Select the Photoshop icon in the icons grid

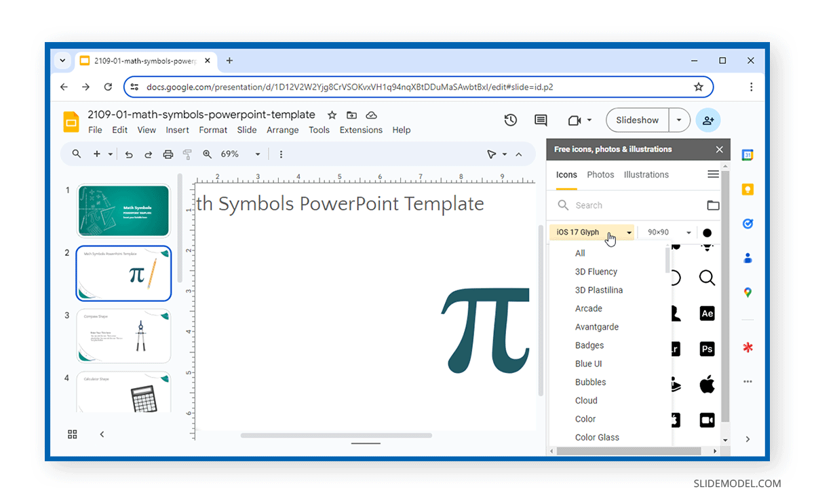coord(707,349)
